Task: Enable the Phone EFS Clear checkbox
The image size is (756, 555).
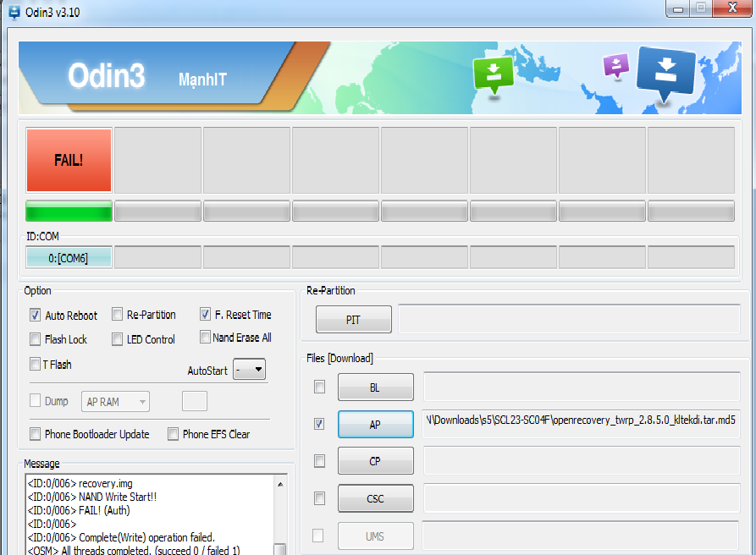Action: [x=173, y=434]
